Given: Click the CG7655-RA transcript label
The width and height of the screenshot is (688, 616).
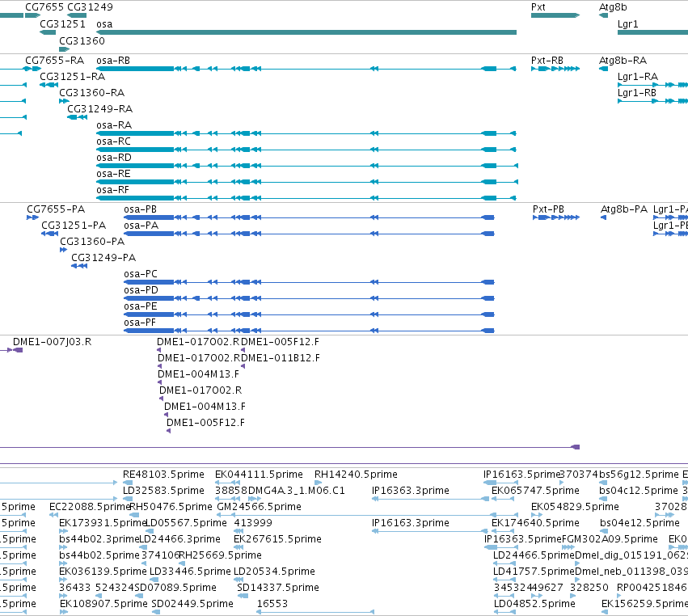Looking at the screenshot, I should tap(54, 60).
